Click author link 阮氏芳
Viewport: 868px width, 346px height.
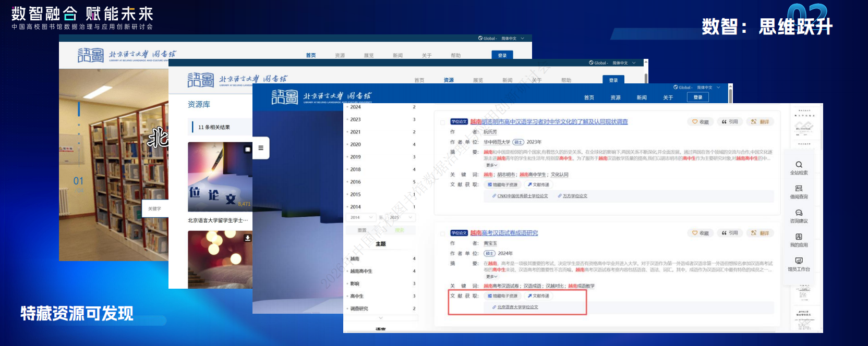point(490,132)
